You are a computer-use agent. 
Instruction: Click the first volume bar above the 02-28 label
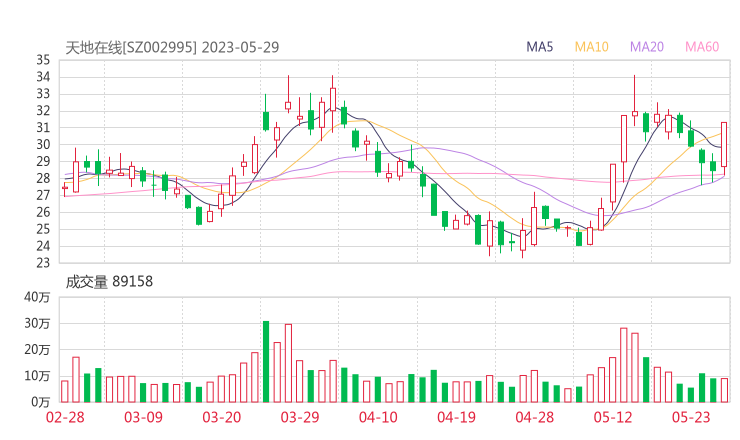click(65, 391)
